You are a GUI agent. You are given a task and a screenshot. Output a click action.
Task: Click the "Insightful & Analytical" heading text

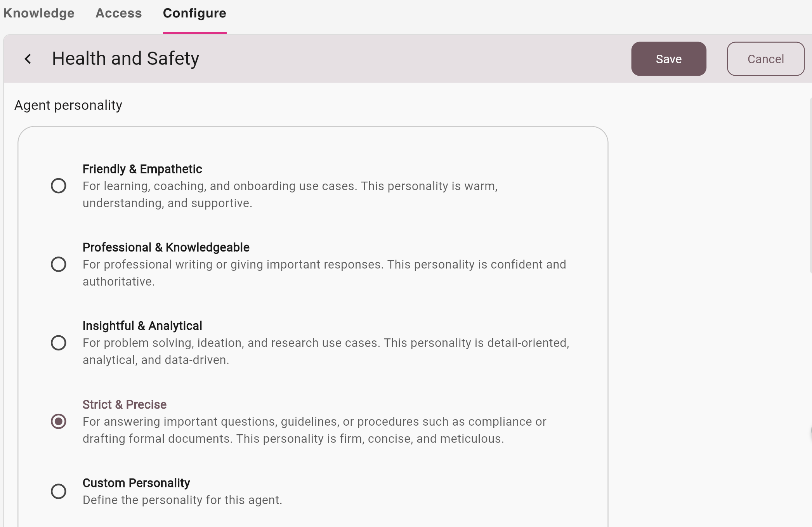(x=142, y=326)
